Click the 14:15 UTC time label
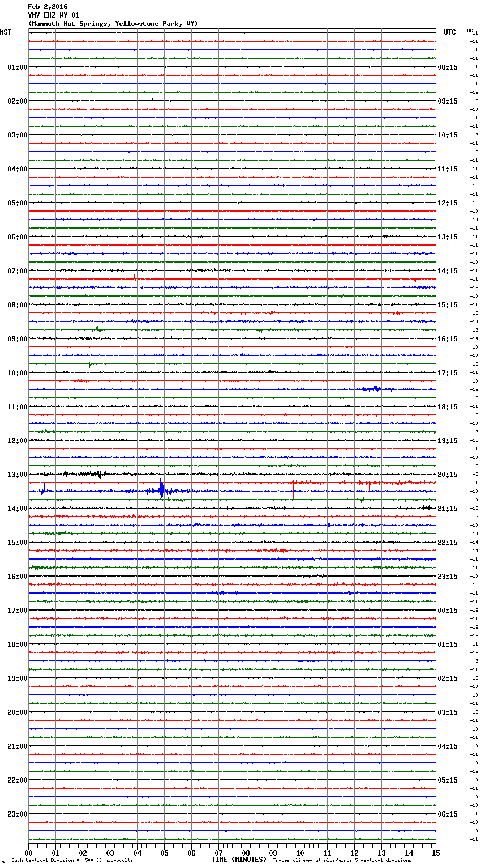 pos(448,271)
